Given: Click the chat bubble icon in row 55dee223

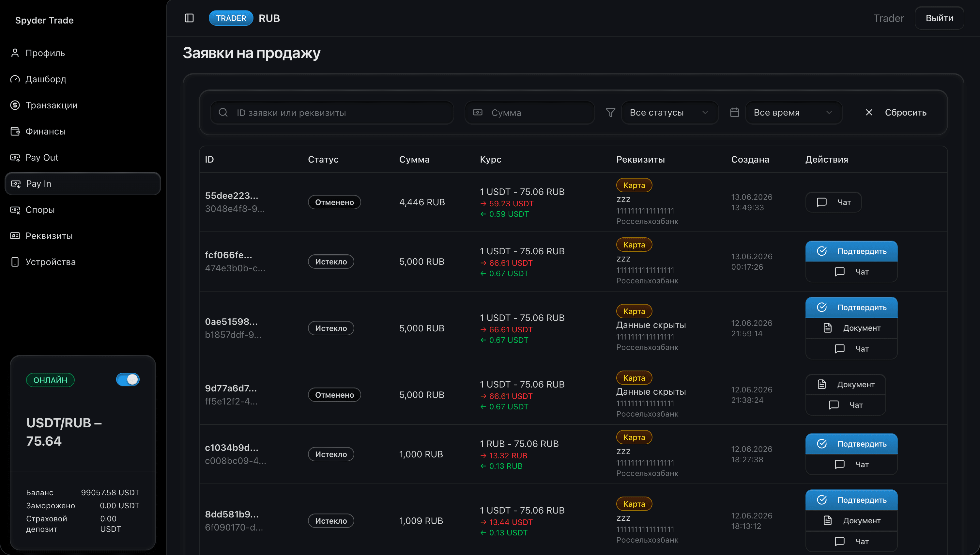Looking at the screenshot, I should pos(821,202).
